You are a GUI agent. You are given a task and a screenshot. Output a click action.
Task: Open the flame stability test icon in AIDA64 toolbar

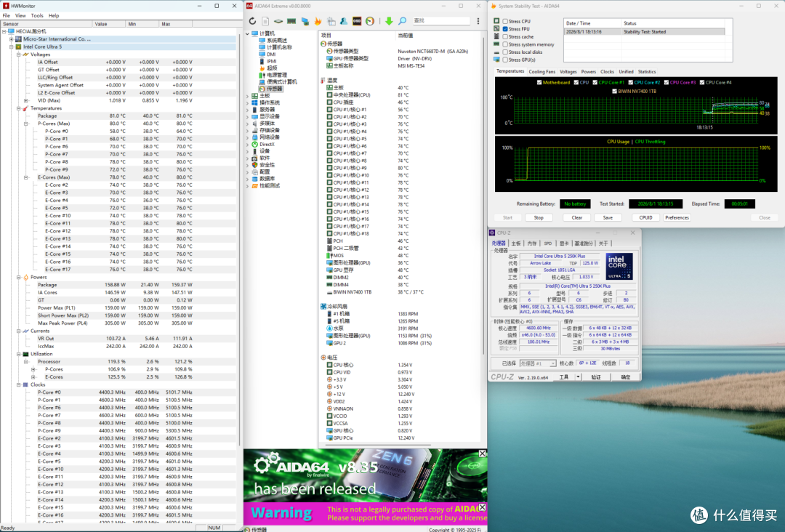point(318,21)
